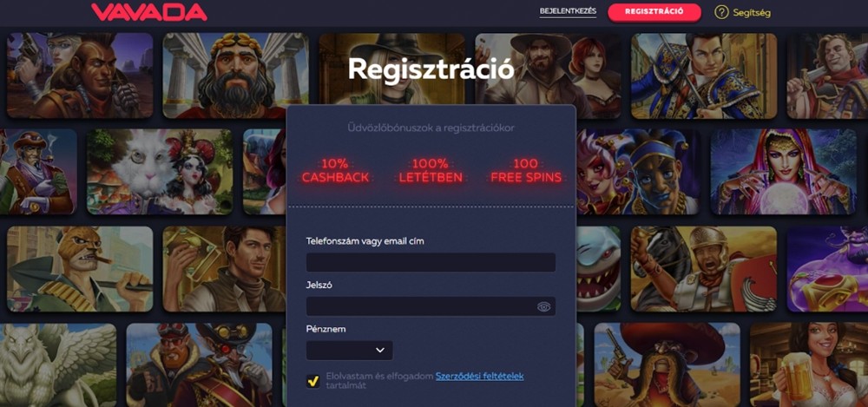Image resolution: width=868 pixels, height=407 pixels.
Task: Open the Pénznem currency dropdown
Action: coord(349,351)
